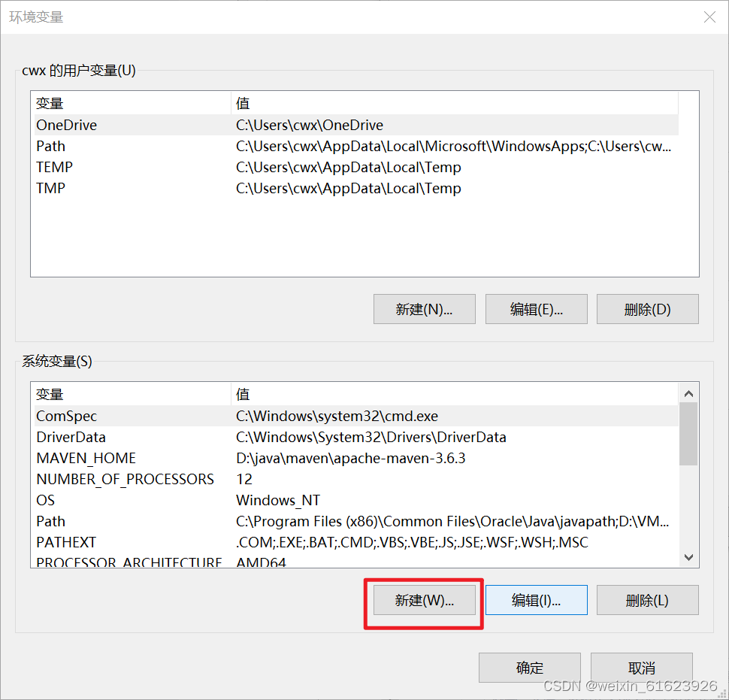Image resolution: width=729 pixels, height=700 pixels.
Task: Click the 值 column header in system variables
Action: coord(455,395)
